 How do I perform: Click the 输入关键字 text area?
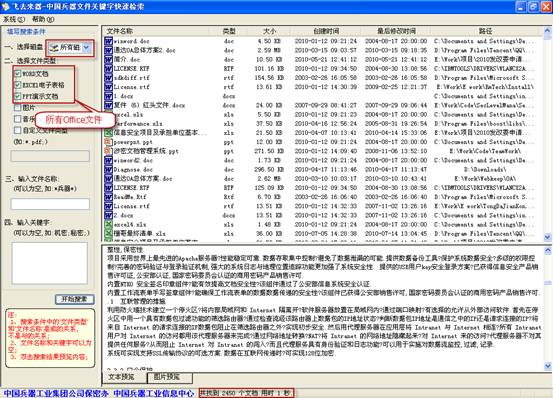(50, 263)
